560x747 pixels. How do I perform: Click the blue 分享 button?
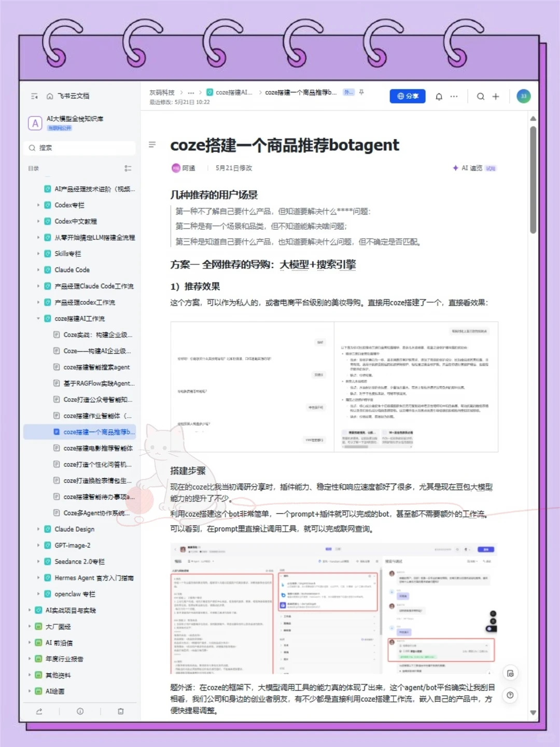pyautogui.click(x=408, y=96)
